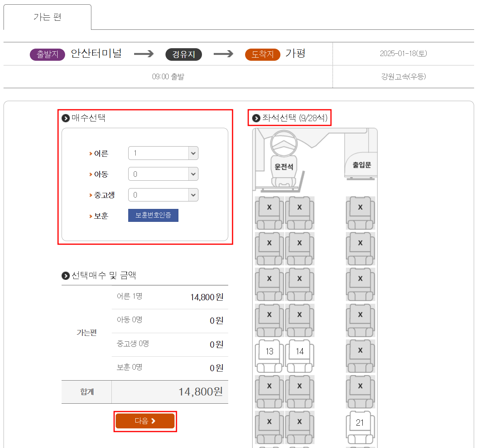Click the 가는편 summary label
The image size is (480, 448).
[x=87, y=332]
